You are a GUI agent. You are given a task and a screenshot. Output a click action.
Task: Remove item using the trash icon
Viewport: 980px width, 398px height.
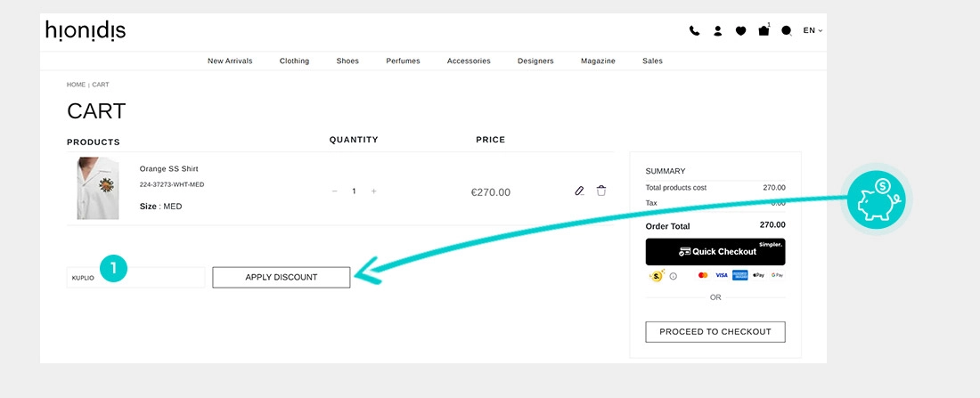pyautogui.click(x=601, y=191)
